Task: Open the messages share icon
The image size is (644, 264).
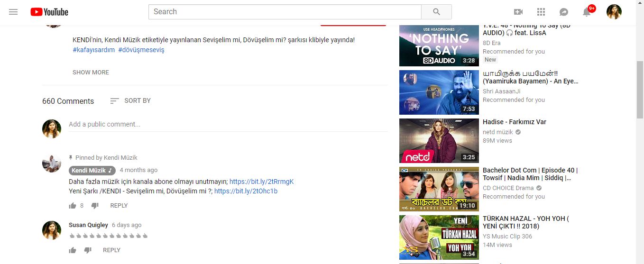Action: pyautogui.click(x=564, y=12)
